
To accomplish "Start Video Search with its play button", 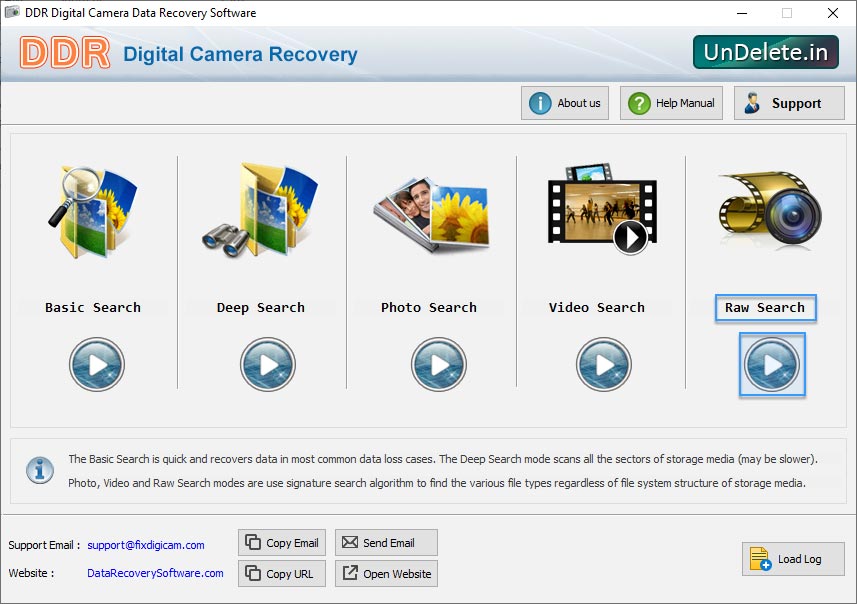I will coord(604,364).
